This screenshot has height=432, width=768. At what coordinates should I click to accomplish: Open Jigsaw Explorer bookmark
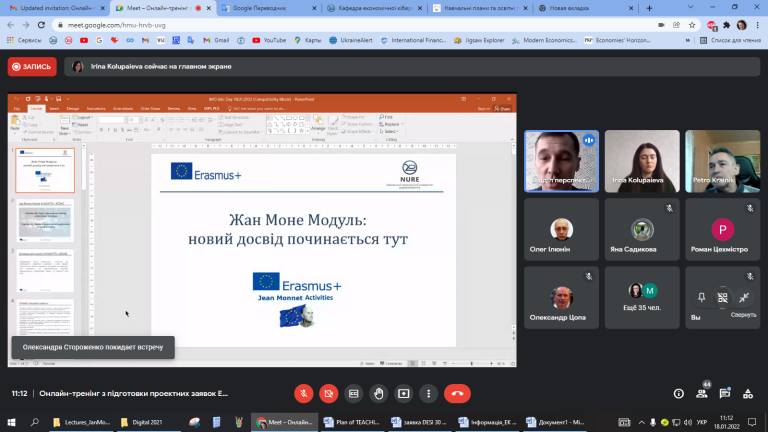[x=479, y=40]
